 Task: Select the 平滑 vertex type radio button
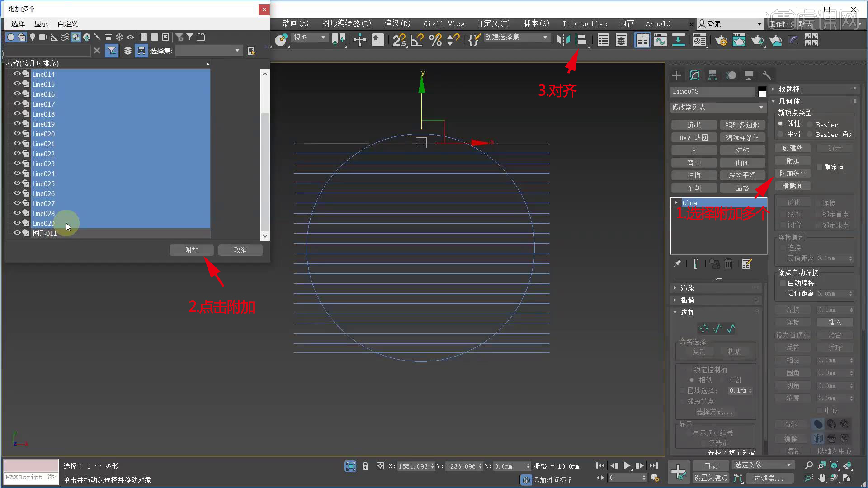click(x=780, y=134)
